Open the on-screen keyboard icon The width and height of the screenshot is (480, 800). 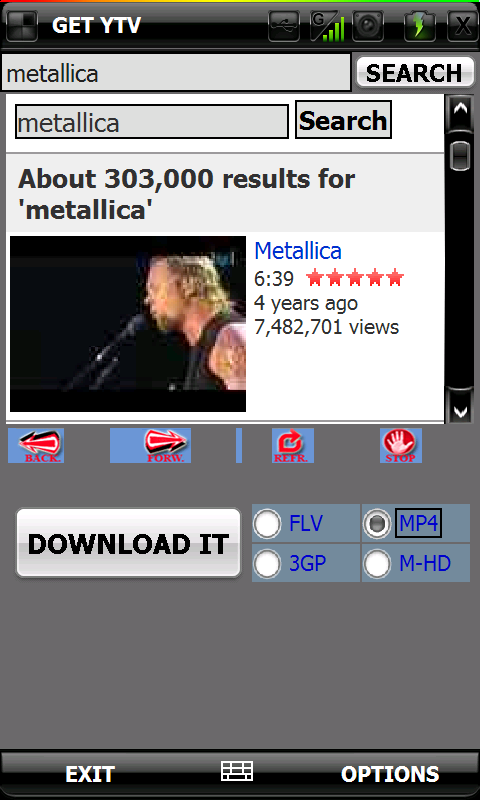(237, 771)
